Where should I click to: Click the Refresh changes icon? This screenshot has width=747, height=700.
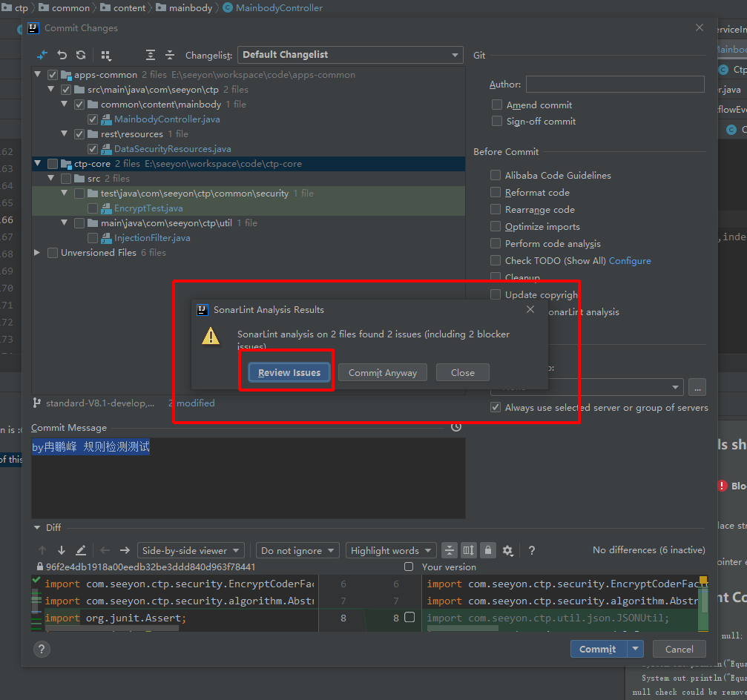(x=81, y=55)
